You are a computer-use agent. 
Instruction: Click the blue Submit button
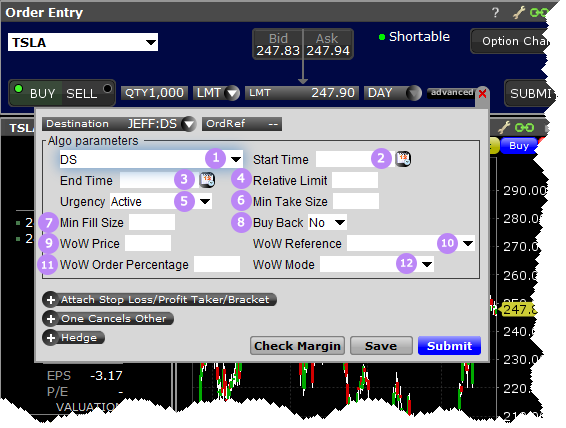point(449,346)
